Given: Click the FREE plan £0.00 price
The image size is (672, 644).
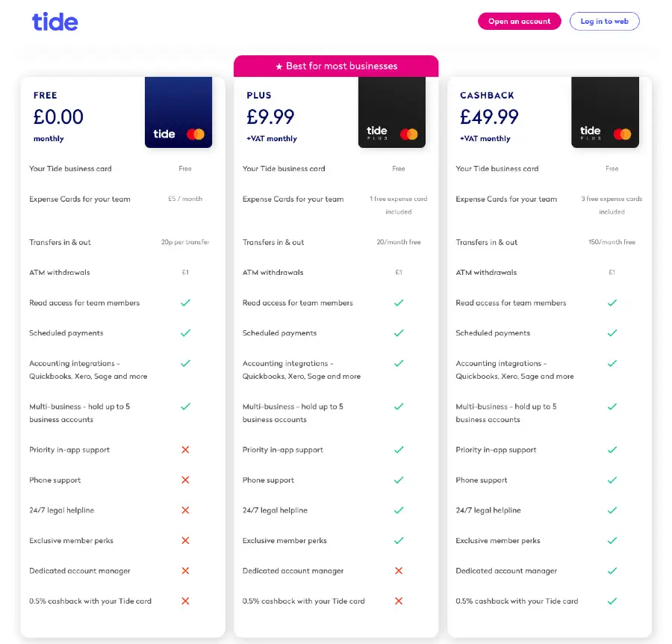Looking at the screenshot, I should coord(58,117).
